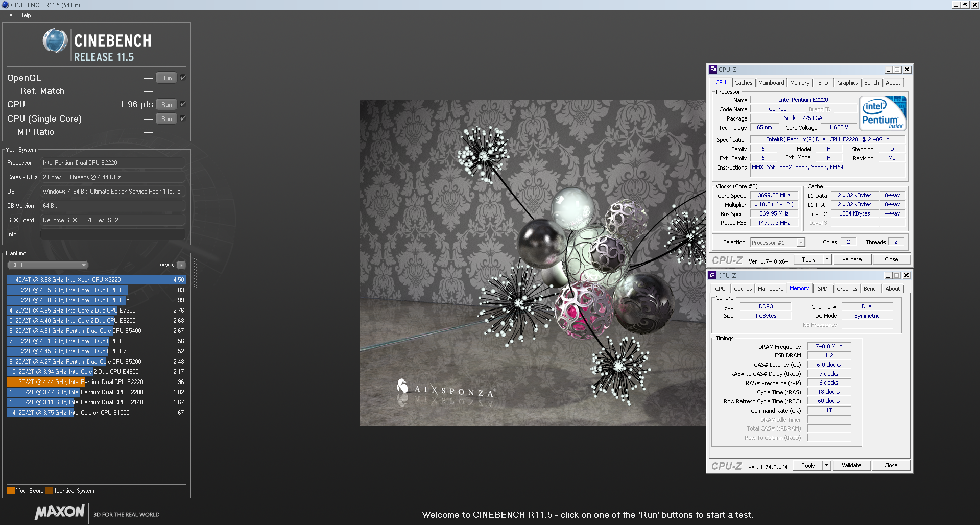The height and width of the screenshot is (525, 980).
Task: Expand Tools dropdown arrow in lower CPU-Z
Action: tap(826, 465)
